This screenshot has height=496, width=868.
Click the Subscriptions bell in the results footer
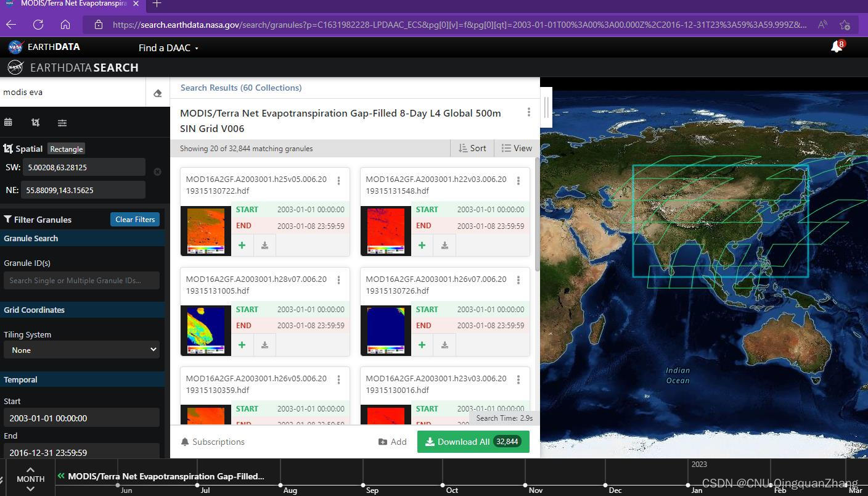(185, 442)
